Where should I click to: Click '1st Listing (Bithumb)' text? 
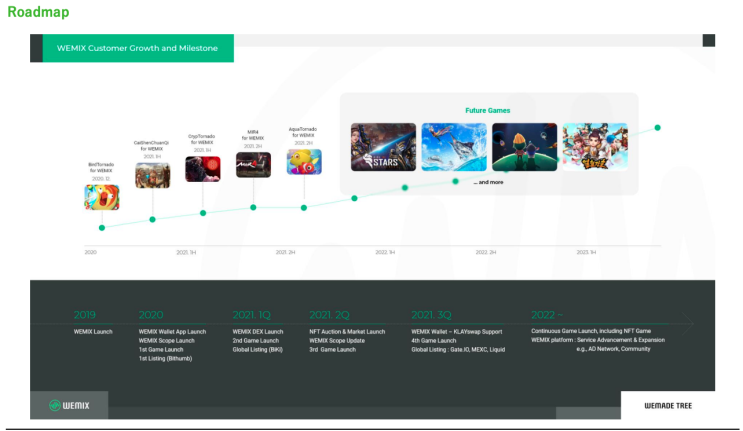tap(165, 359)
